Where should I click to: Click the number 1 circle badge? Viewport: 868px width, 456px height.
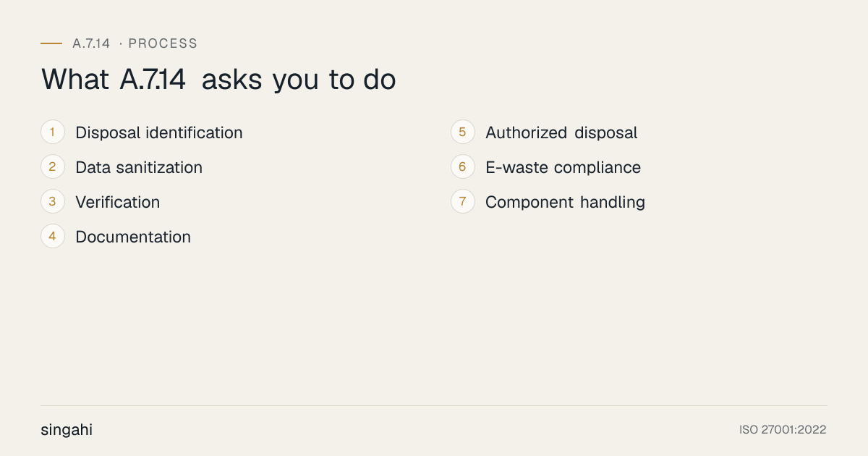pyautogui.click(x=53, y=132)
